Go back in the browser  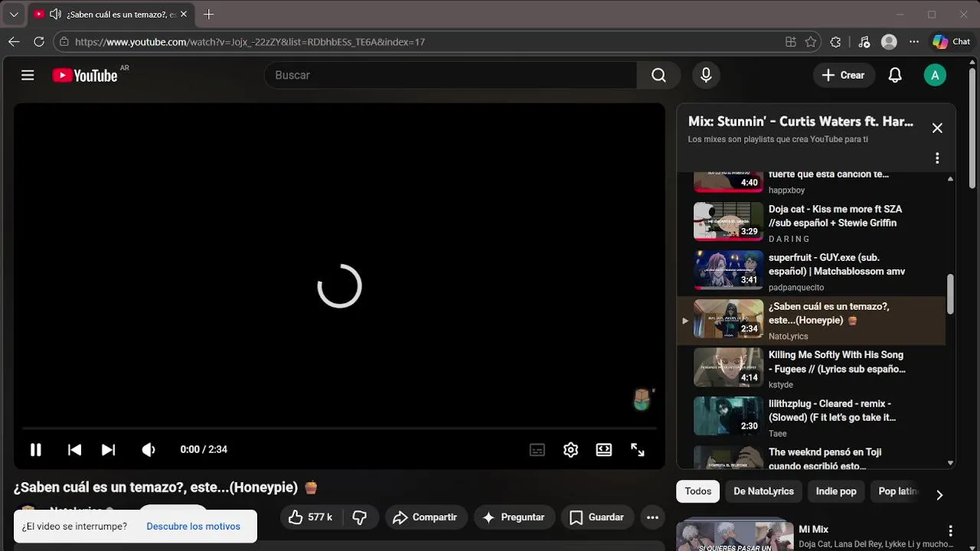[x=14, y=42]
